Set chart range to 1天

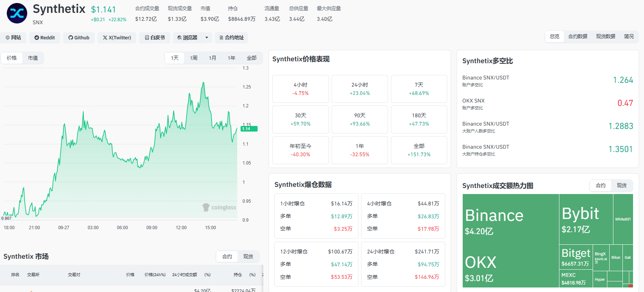pos(175,58)
